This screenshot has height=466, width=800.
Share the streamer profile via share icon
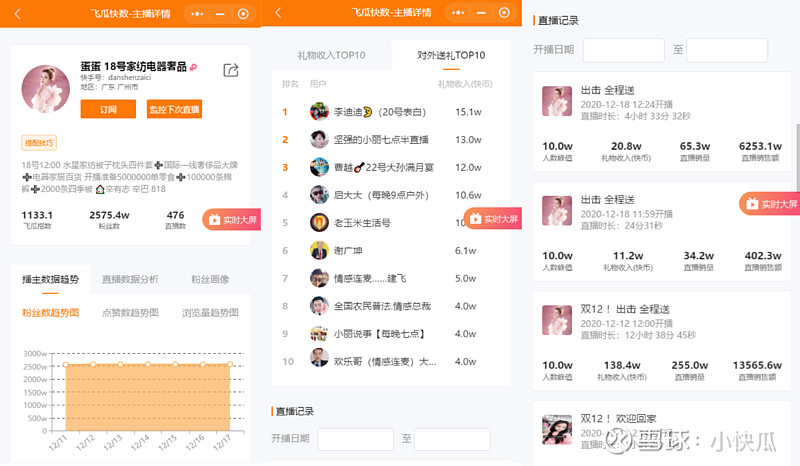point(231,70)
